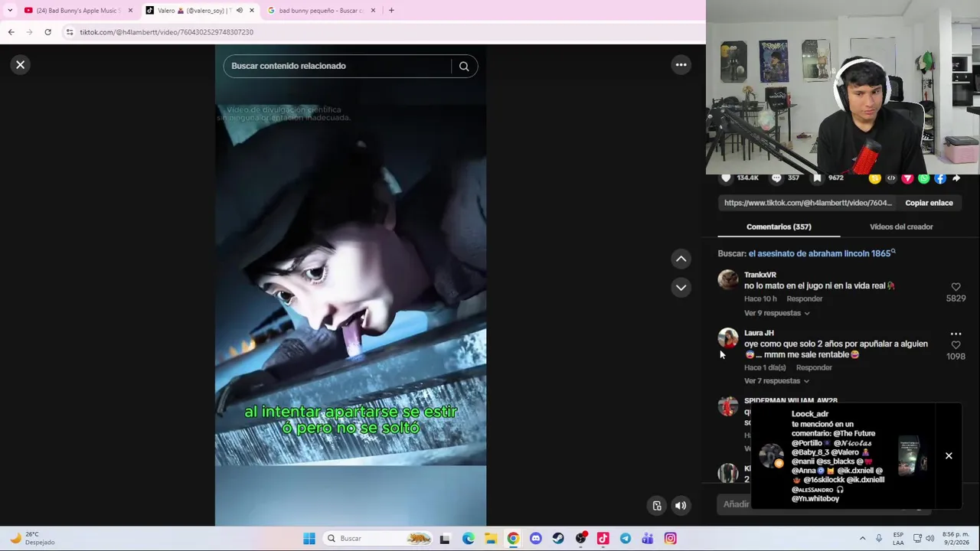This screenshot has width=980, height=551.
Task: Share via the red send-to-friends icon
Action: [907, 178]
